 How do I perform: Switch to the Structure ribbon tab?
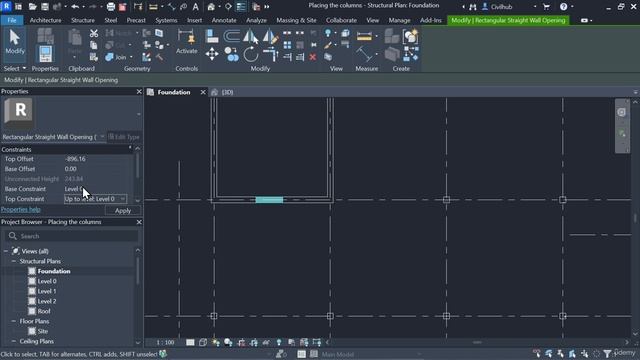pyautogui.click(x=83, y=20)
